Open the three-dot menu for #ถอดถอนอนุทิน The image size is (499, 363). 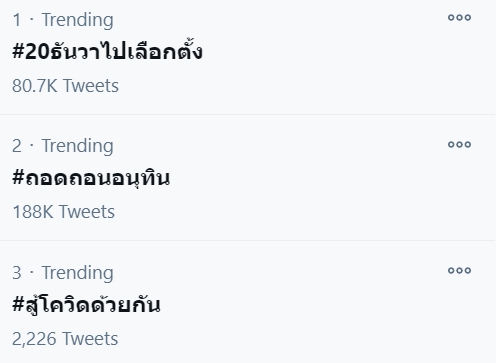pos(459,144)
